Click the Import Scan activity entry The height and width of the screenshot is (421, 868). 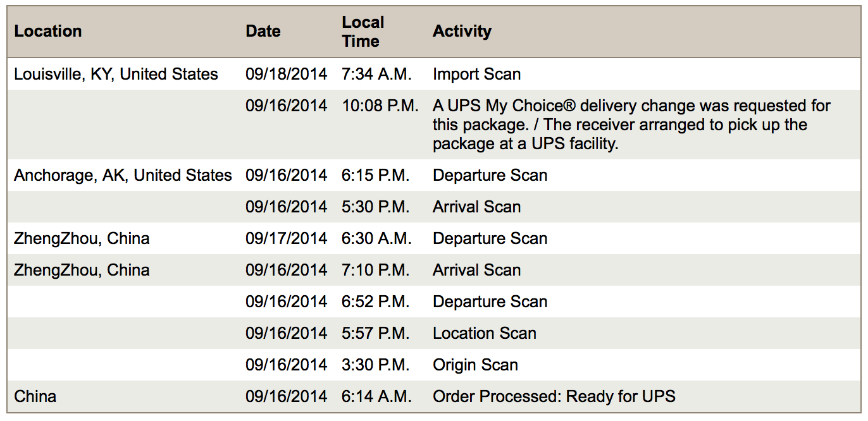coord(476,74)
